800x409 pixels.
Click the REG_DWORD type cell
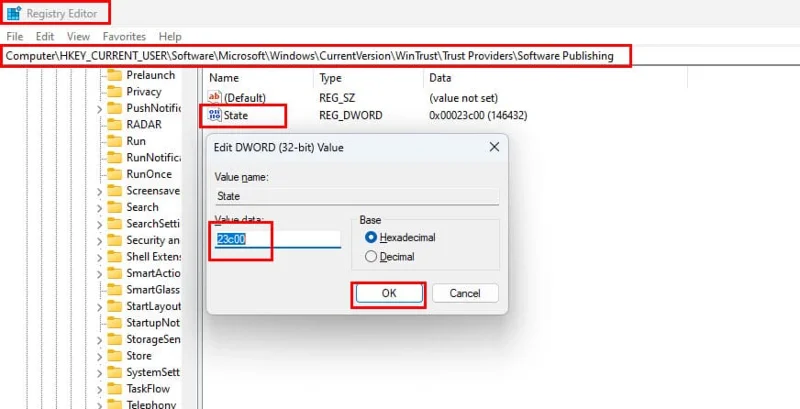pos(351,116)
